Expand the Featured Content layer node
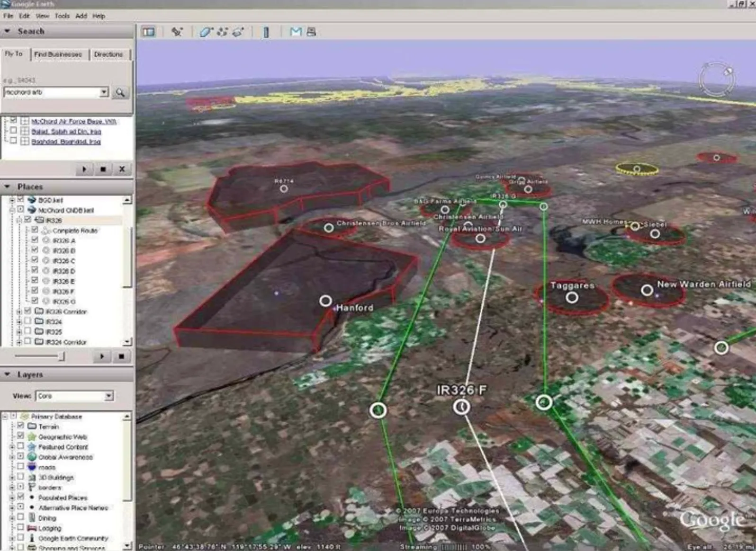 [12, 447]
